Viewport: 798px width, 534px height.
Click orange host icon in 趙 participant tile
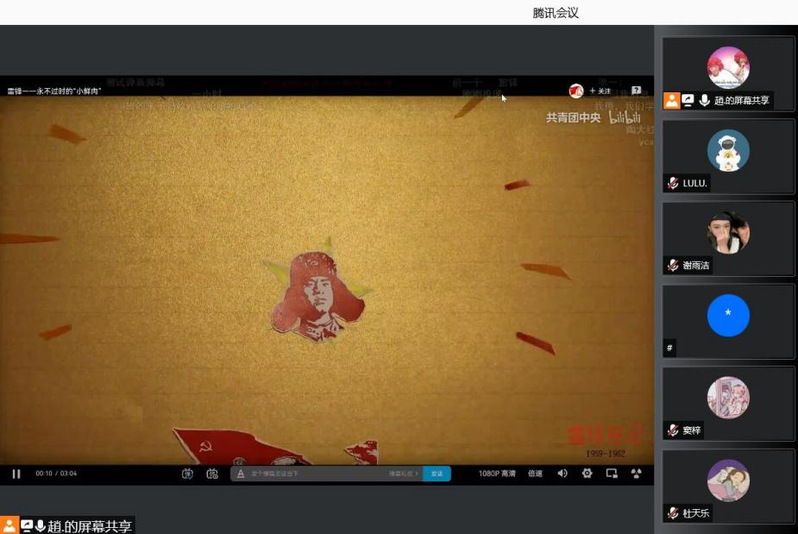point(672,100)
